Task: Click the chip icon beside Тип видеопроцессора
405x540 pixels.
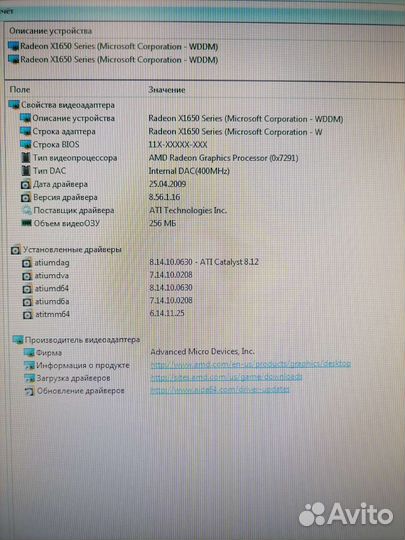Action: (26, 158)
